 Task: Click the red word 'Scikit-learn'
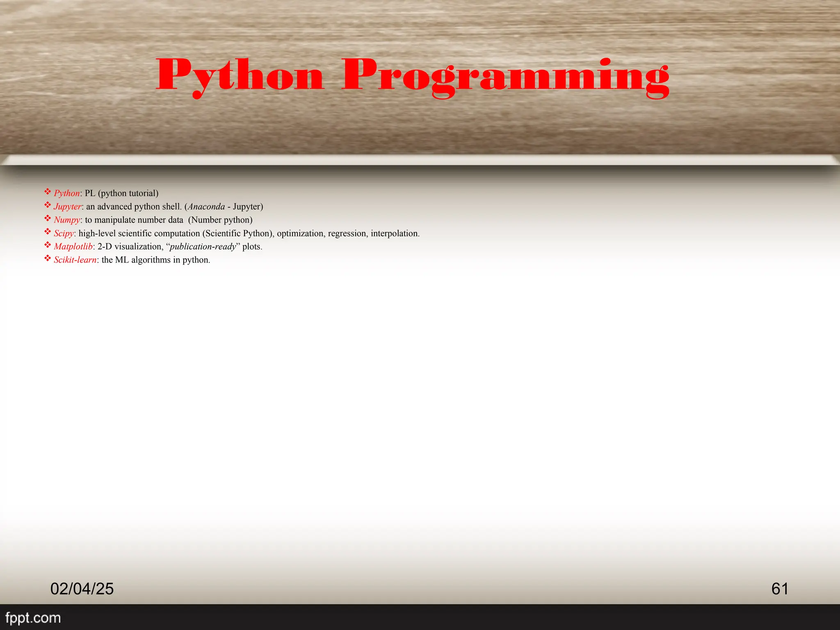[x=75, y=260]
